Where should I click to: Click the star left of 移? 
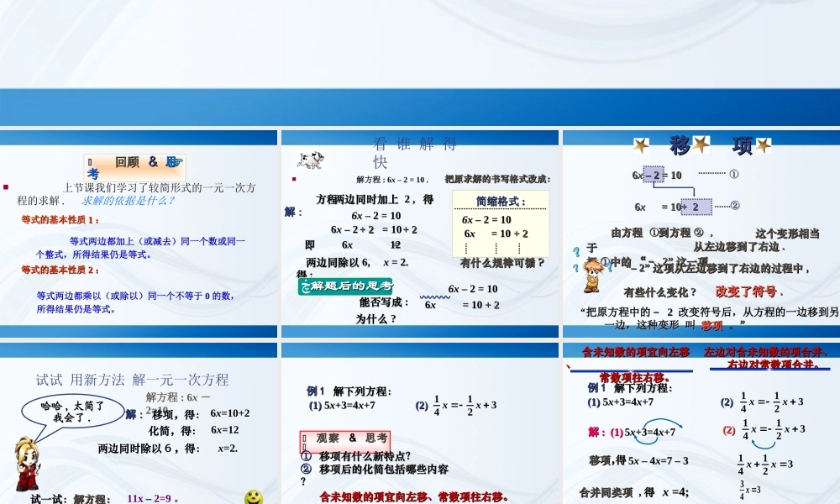click(641, 145)
